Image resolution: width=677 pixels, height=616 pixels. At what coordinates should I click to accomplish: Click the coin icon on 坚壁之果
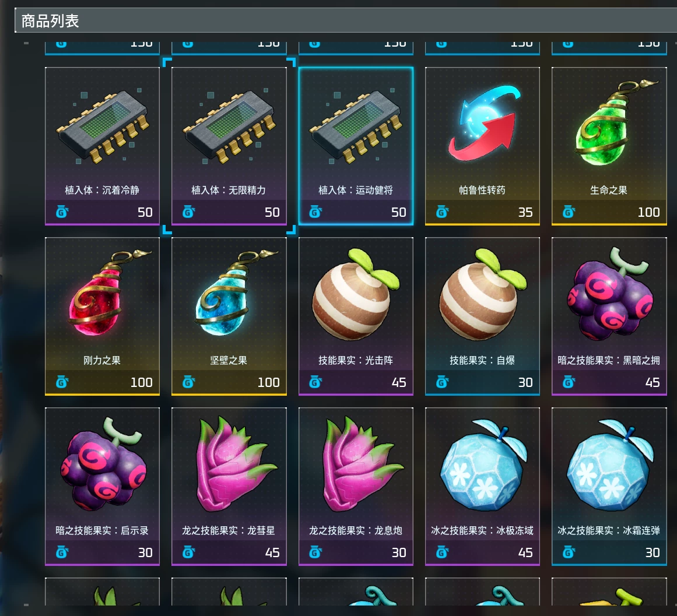pos(189,382)
